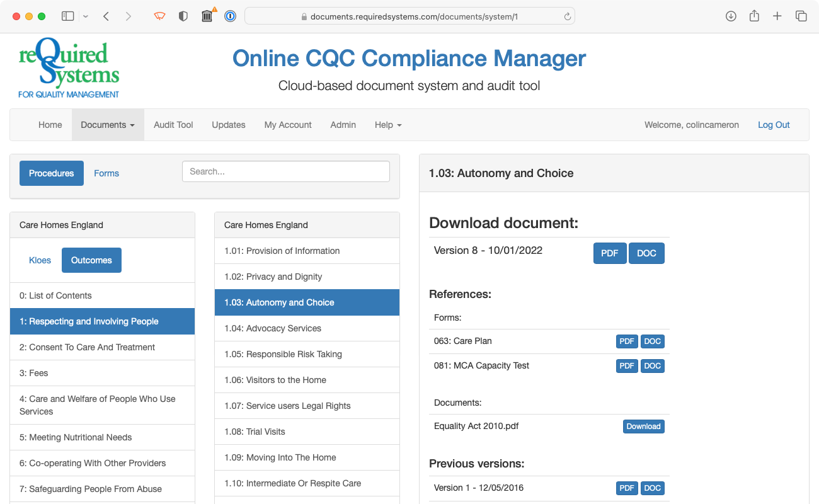Open the My Account menu item

pyautogui.click(x=288, y=125)
